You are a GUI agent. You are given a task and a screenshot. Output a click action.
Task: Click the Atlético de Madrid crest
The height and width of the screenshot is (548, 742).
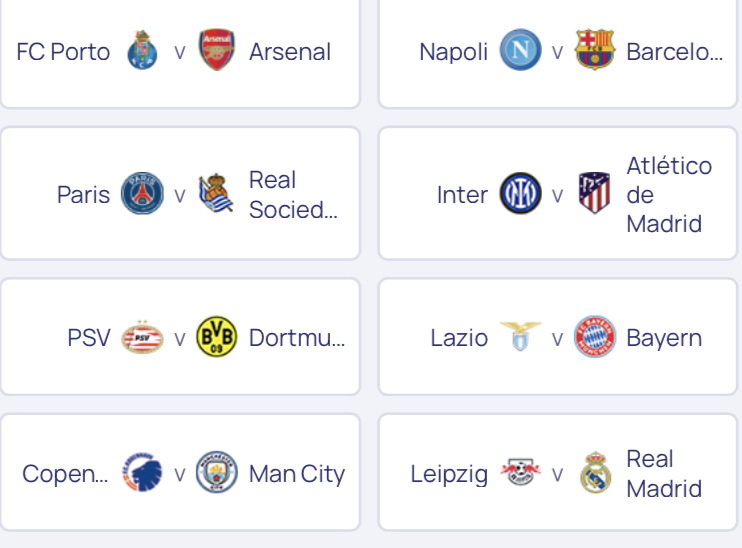594,193
